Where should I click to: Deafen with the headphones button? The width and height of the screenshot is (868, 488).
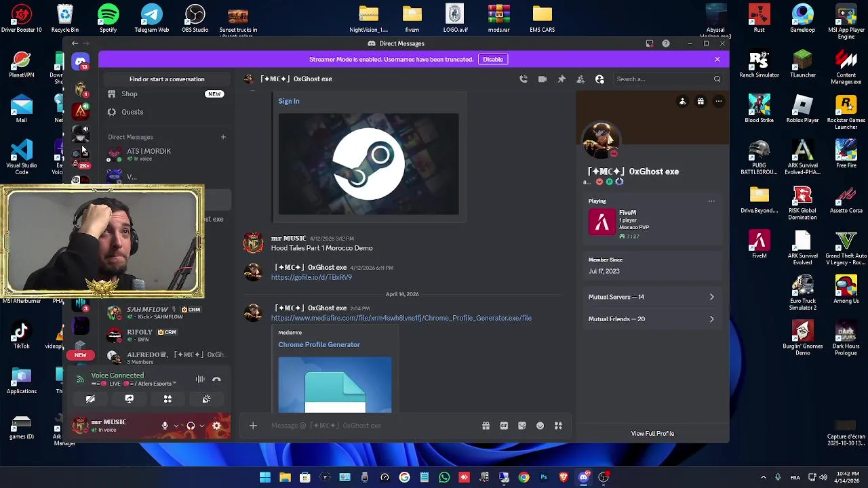tap(191, 426)
